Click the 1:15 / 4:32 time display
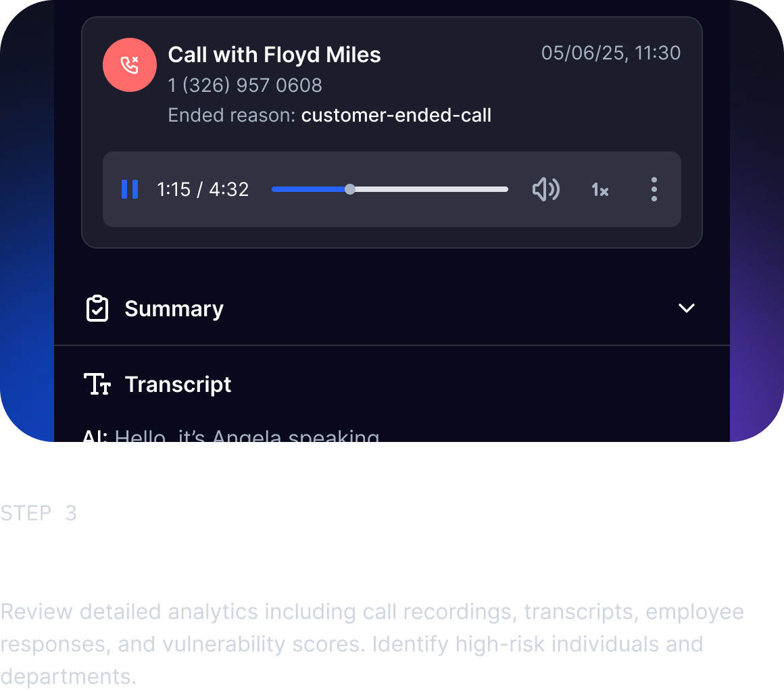 [203, 189]
